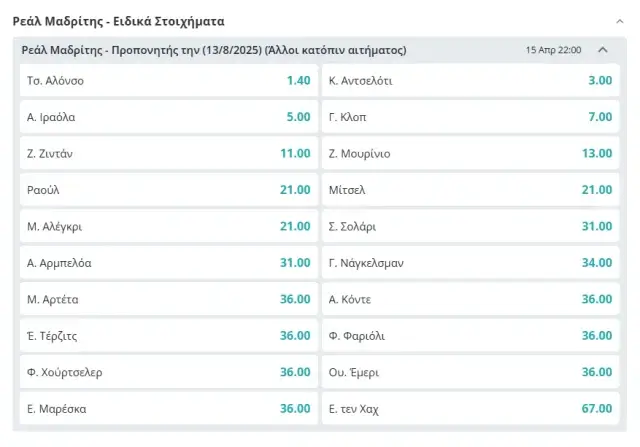Collapse the Ρεάλ Μαδρίτης - Ειδικά Στοιχήματα section
This screenshot has height=447, width=640.
point(620,21)
